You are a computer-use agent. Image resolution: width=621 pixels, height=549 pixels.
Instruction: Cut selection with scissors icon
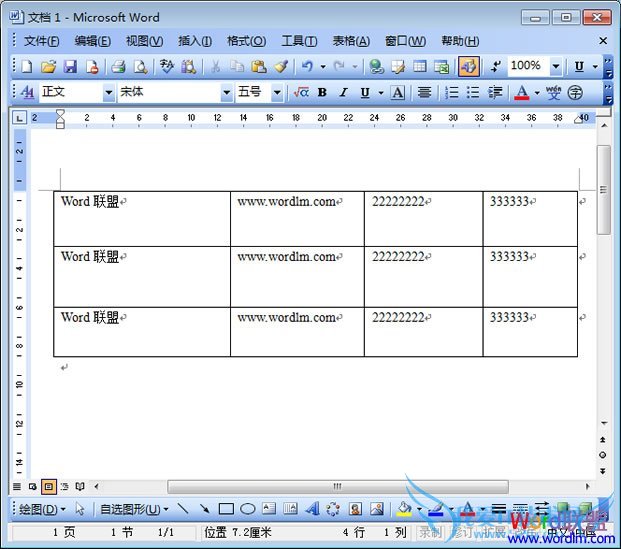tap(215, 66)
